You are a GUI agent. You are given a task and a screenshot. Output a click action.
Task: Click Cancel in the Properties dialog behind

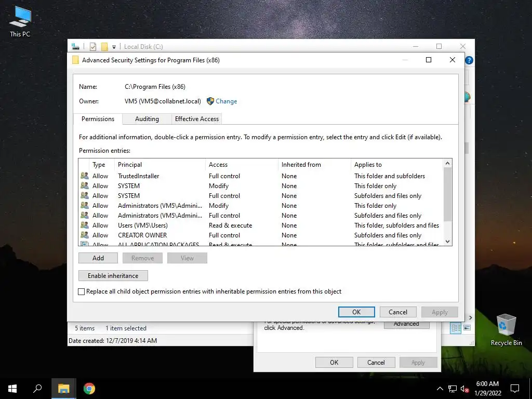pyautogui.click(x=376, y=362)
